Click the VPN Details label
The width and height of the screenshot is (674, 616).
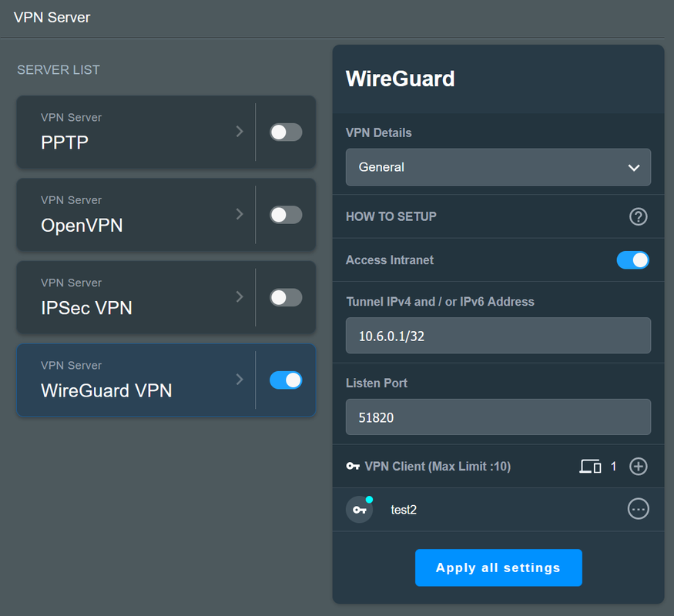click(x=379, y=132)
